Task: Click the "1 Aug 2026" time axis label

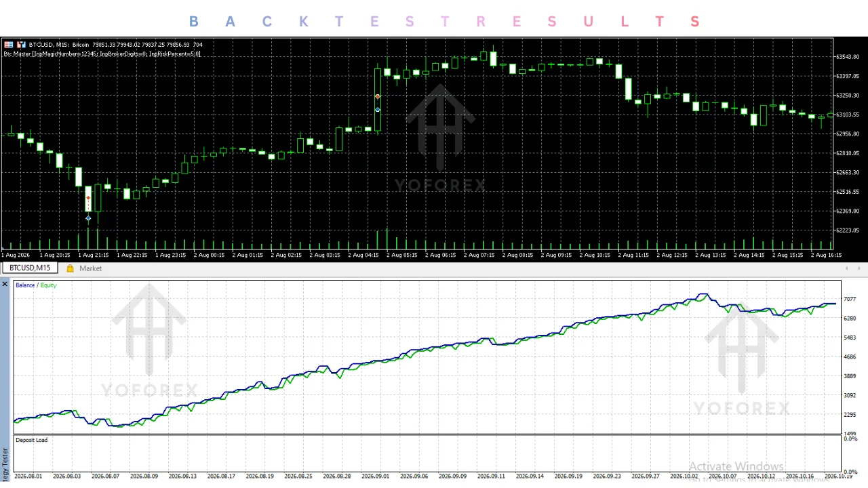Action: point(16,256)
